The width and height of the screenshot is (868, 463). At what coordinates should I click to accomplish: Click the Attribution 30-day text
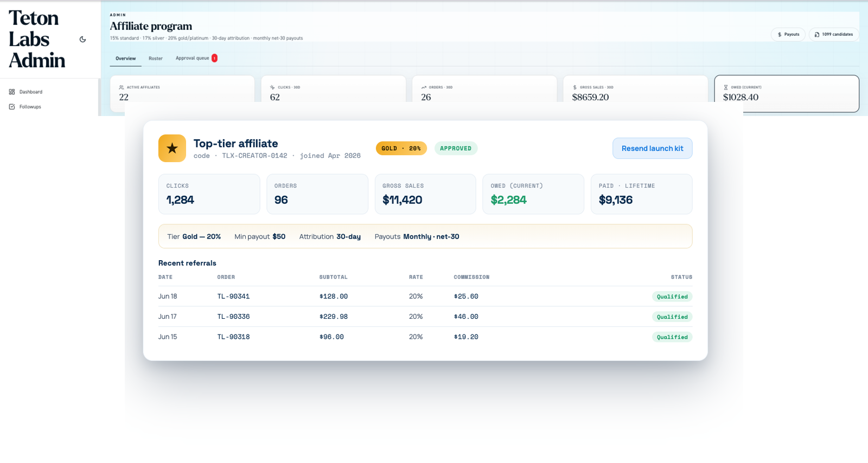pos(330,237)
